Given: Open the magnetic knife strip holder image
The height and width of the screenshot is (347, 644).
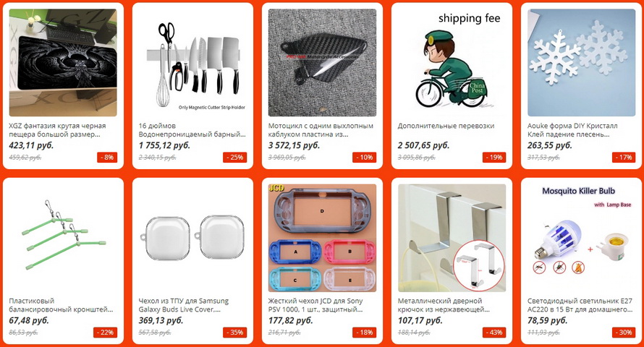Looking at the screenshot, I should 192,63.
